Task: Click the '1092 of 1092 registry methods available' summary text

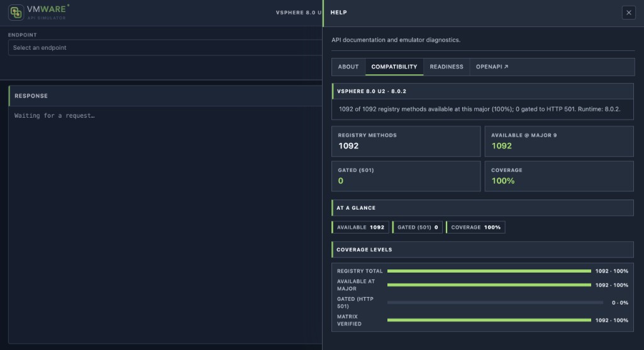Action: (480, 109)
